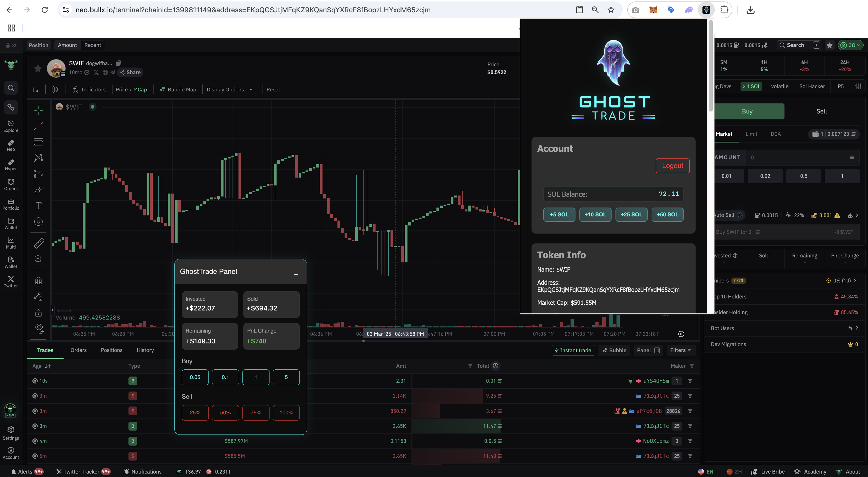Favorite $WIF token with star icon

[38, 68]
